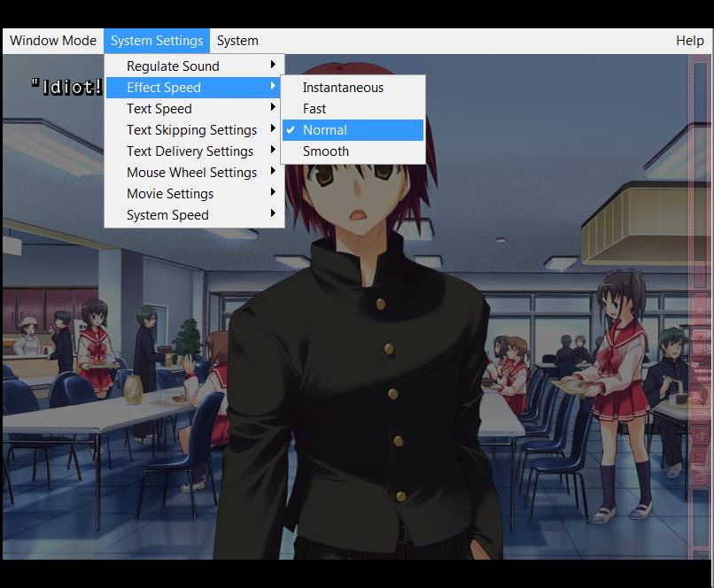Set effect speed to Instantaneous

coord(353,88)
